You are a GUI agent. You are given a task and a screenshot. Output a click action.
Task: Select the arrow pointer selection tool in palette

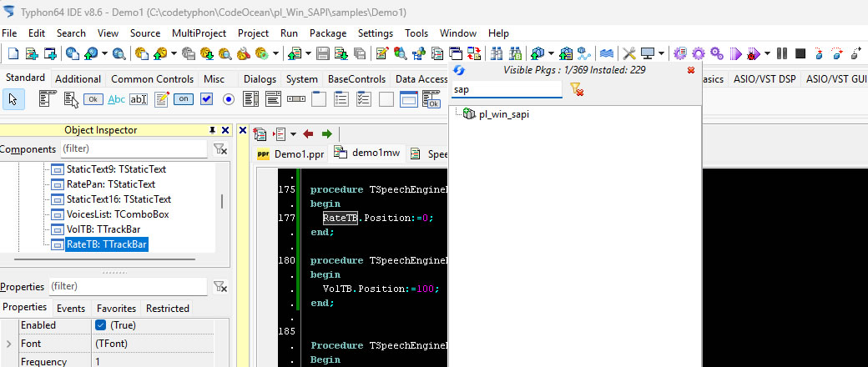pyautogui.click(x=13, y=99)
